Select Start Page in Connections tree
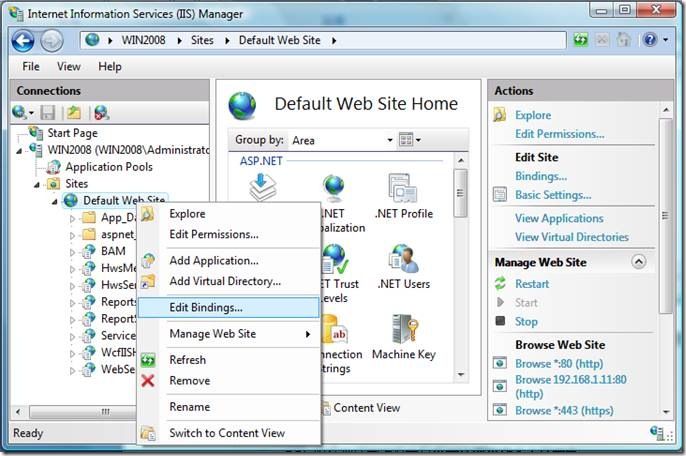Viewport: 686px width, 456px height. pyautogui.click(x=72, y=133)
